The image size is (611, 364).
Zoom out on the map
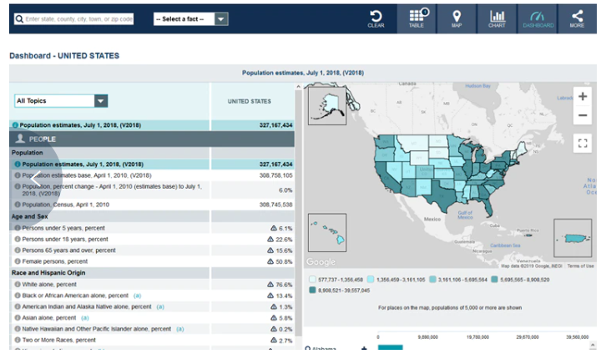click(x=583, y=116)
